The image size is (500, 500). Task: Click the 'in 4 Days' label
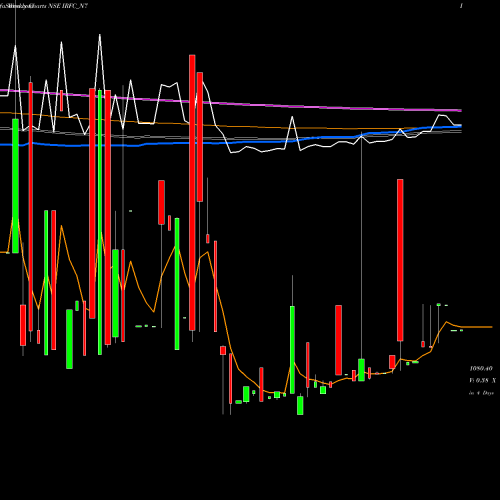coord(481,393)
